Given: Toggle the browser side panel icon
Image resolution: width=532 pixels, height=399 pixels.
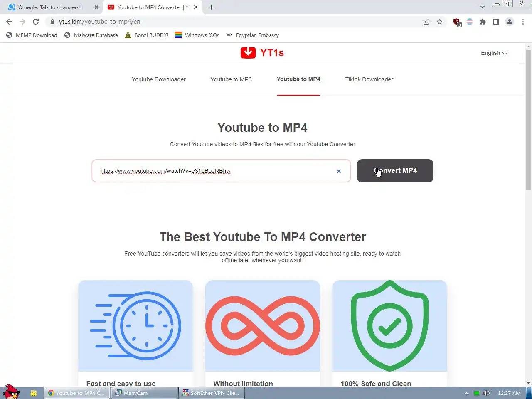Looking at the screenshot, I should click(496, 22).
